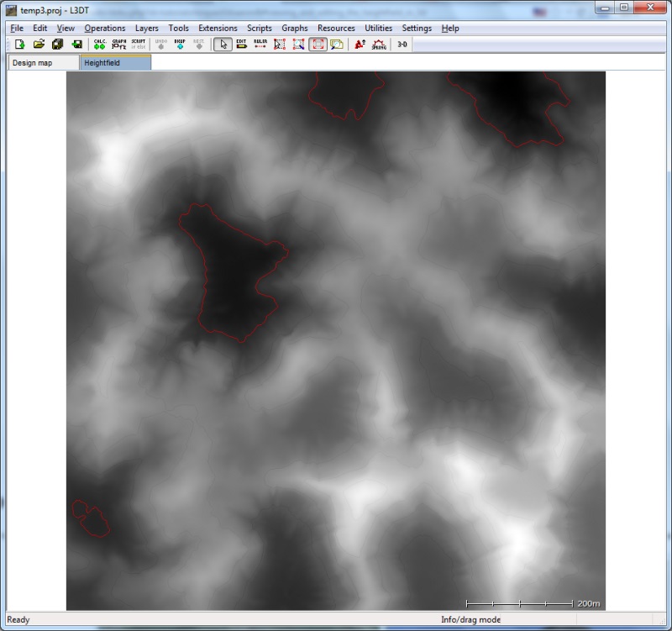Open the Layers menu
Image resolution: width=672 pixels, height=631 pixels.
coord(146,28)
